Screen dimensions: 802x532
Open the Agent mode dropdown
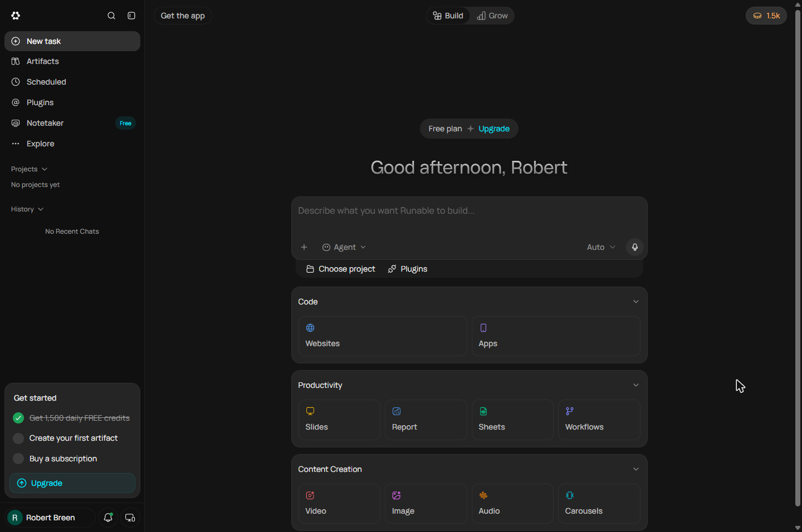(x=344, y=247)
